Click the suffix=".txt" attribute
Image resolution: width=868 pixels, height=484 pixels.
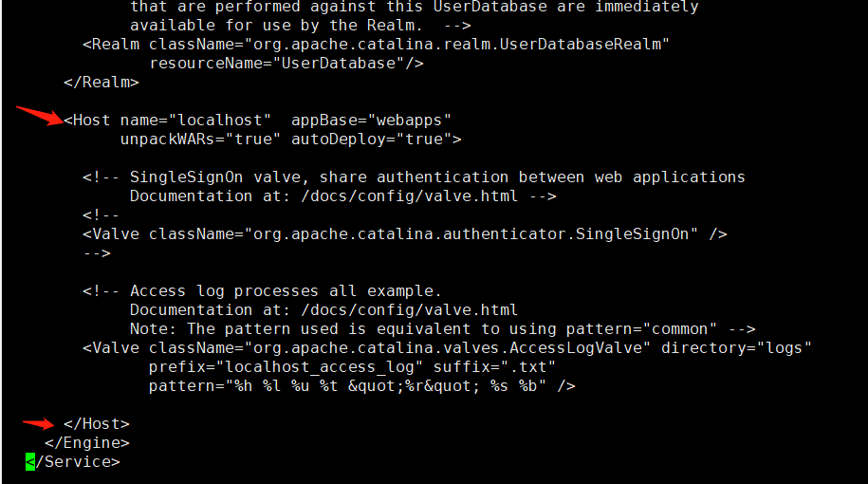[494, 367]
